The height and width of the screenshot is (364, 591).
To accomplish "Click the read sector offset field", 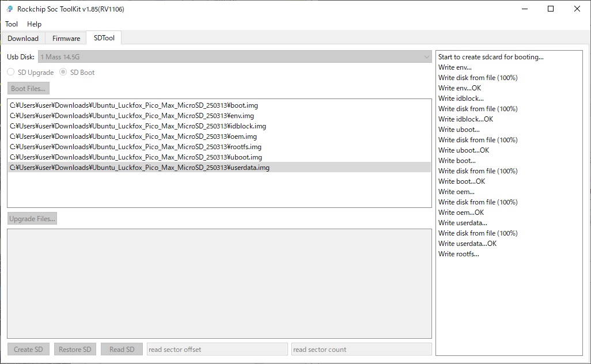I will point(217,349).
